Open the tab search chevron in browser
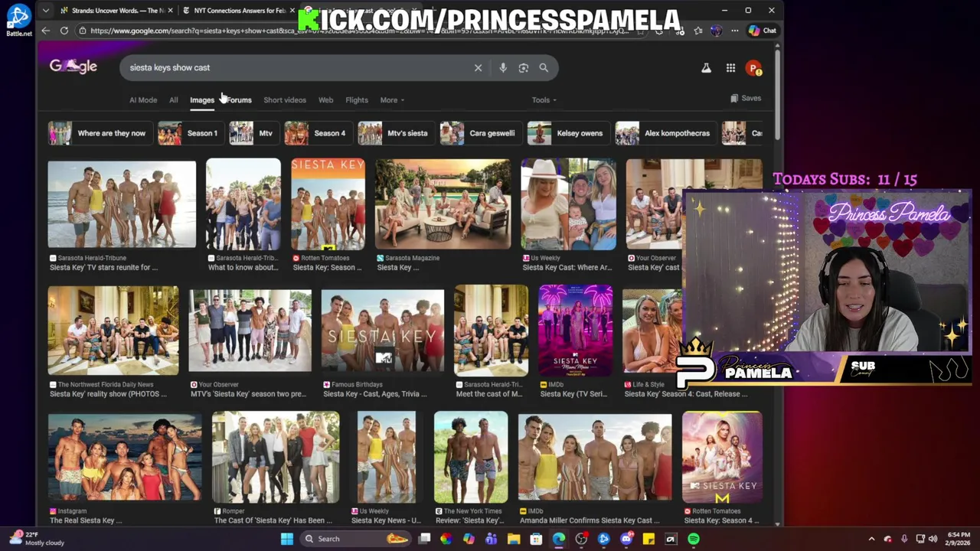The width and height of the screenshot is (980, 551). tap(46, 11)
